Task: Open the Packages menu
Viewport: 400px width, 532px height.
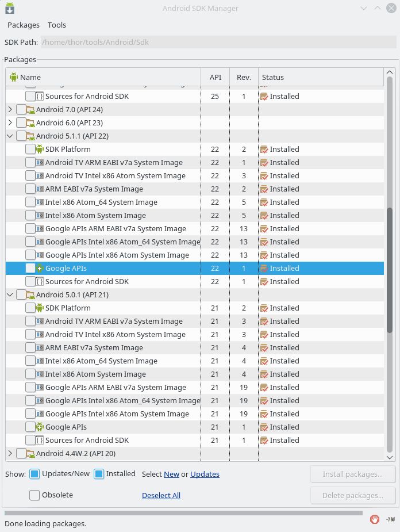Action: (x=24, y=25)
